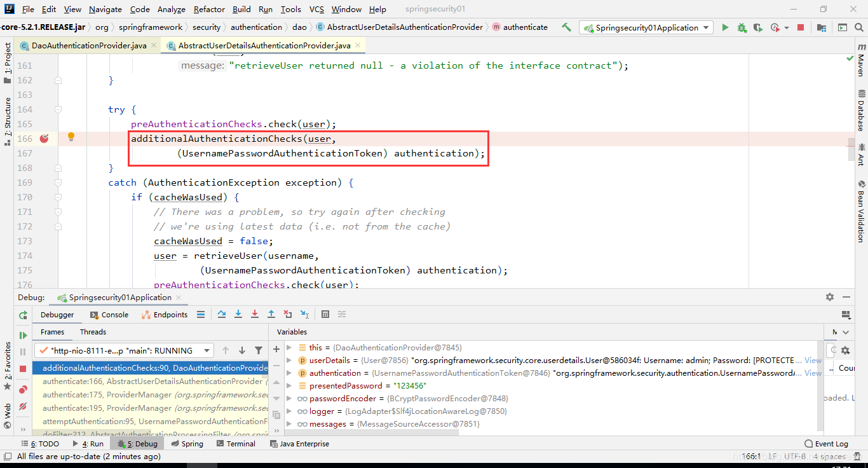Resume program in the debug sidebar
This screenshot has width=868, height=468.
pos(23,335)
